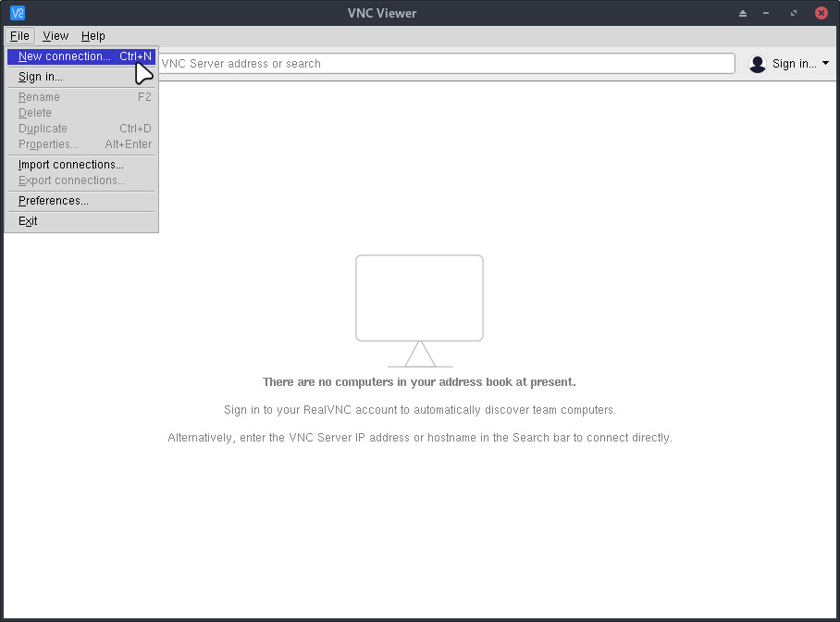The width and height of the screenshot is (840, 622).
Task: Click the 'no computers in your address book' message
Action: tap(419, 382)
